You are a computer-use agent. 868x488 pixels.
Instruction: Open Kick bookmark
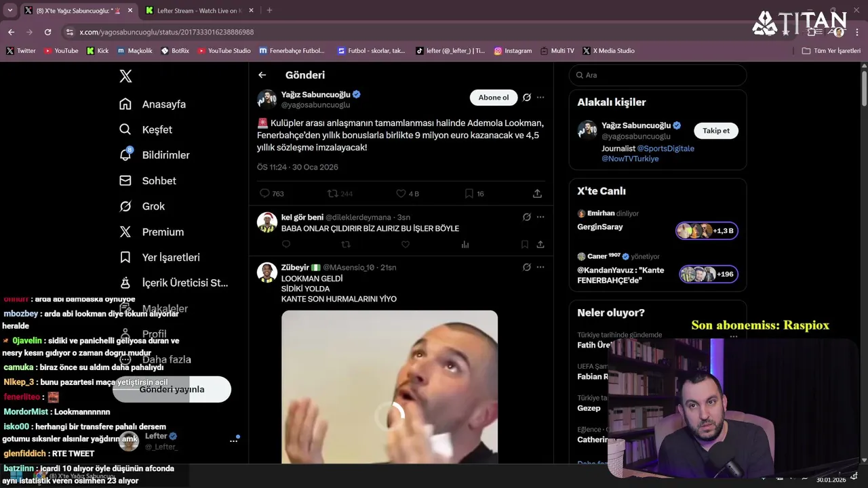(98, 51)
